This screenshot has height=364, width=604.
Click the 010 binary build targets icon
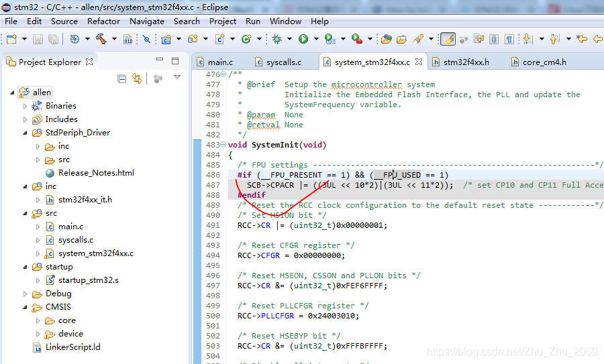coord(128,39)
